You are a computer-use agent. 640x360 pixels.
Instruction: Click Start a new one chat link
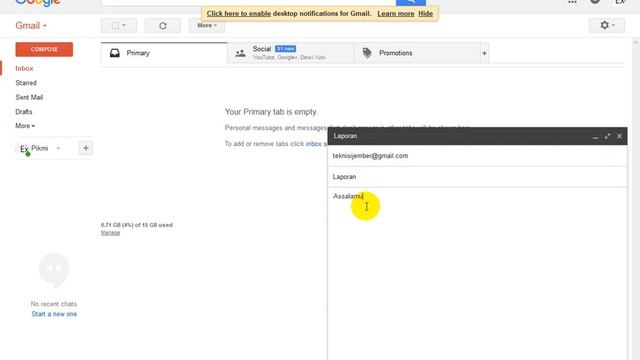(x=54, y=314)
